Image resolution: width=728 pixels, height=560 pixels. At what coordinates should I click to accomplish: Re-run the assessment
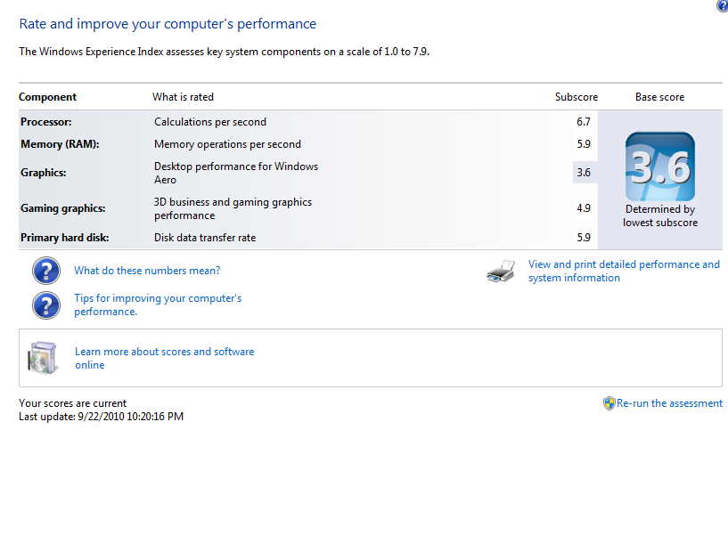click(669, 403)
